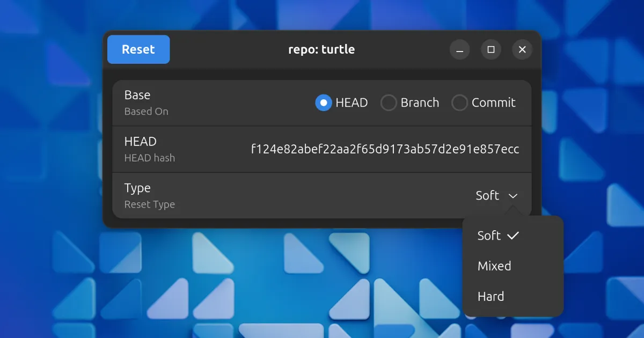Click the window title repo: turtle
Viewport: 644px width, 338px height.
pyautogui.click(x=321, y=50)
